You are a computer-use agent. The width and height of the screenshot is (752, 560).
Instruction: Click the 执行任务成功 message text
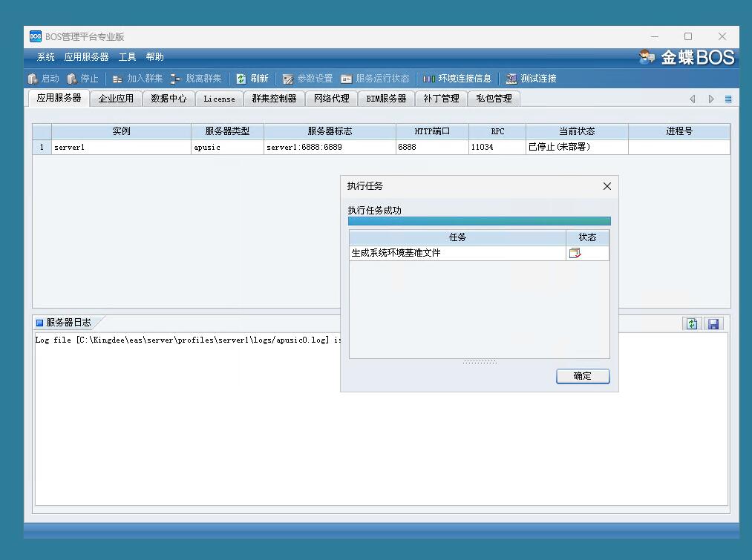pos(375,211)
